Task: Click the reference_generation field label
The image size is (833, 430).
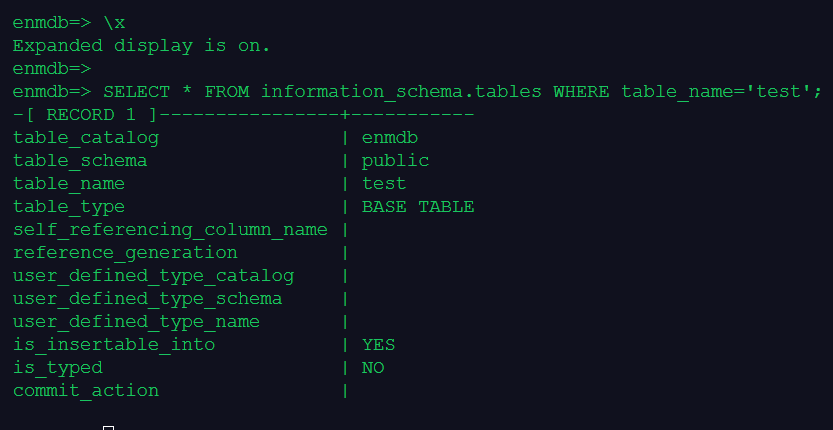Action: [125, 253]
